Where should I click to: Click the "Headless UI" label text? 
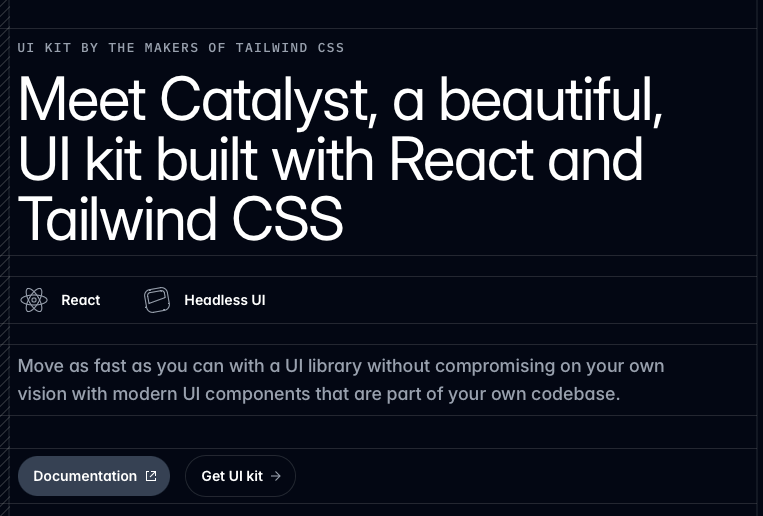[225, 300]
